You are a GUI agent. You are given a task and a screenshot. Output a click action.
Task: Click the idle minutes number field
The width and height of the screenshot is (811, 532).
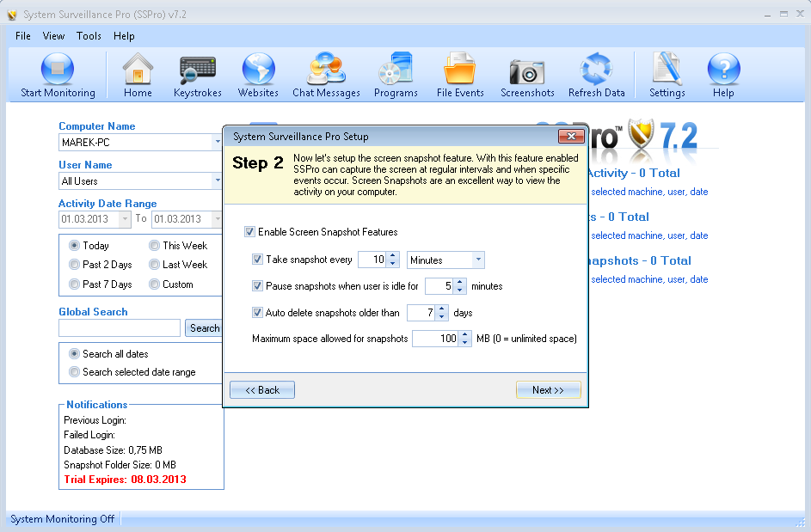439,286
